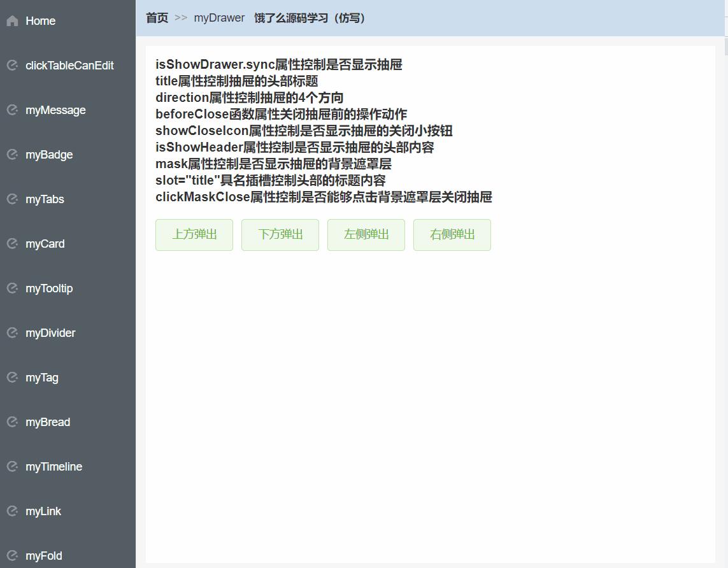Image resolution: width=728 pixels, height=568 pixels.
Task: Click the 下方弹出 button
Action: click(x=280, y=235)
